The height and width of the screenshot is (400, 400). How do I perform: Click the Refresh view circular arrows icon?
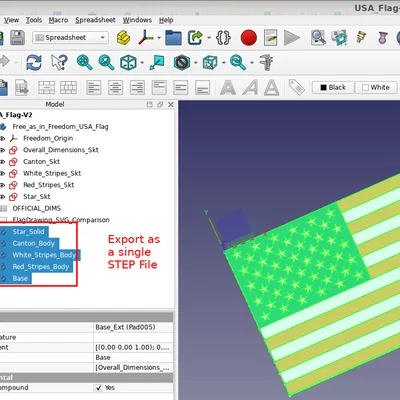click(x=34, y=62)
